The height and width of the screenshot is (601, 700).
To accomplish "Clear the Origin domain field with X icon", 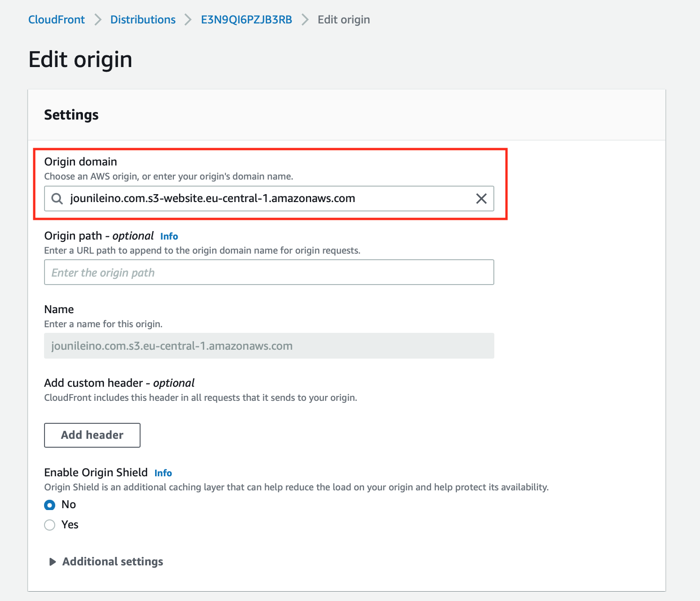I will tap(481, 199).
